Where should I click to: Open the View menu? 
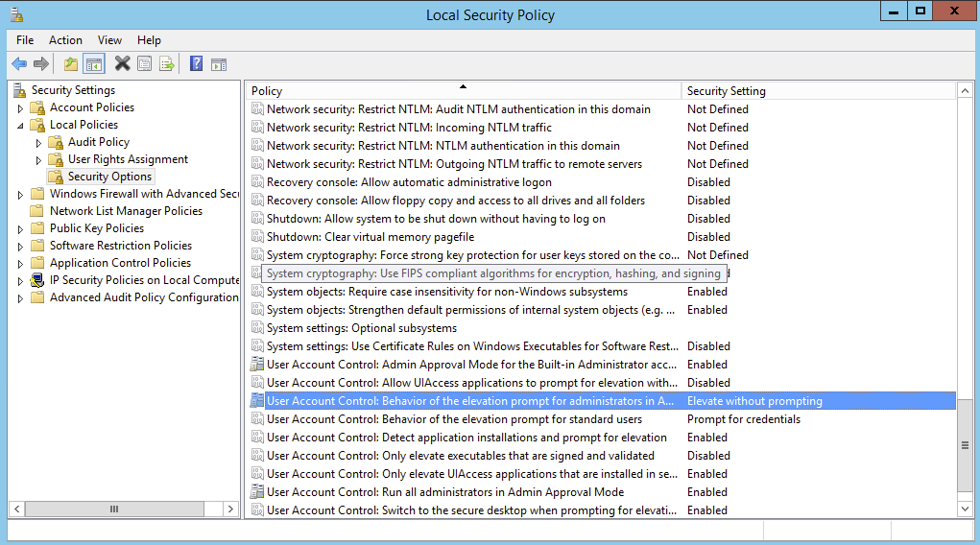pos(109,40)
